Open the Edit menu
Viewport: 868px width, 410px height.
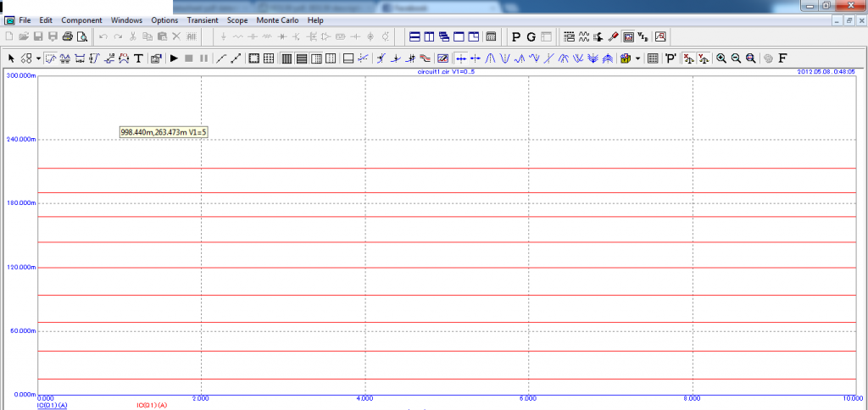[46, 20]
